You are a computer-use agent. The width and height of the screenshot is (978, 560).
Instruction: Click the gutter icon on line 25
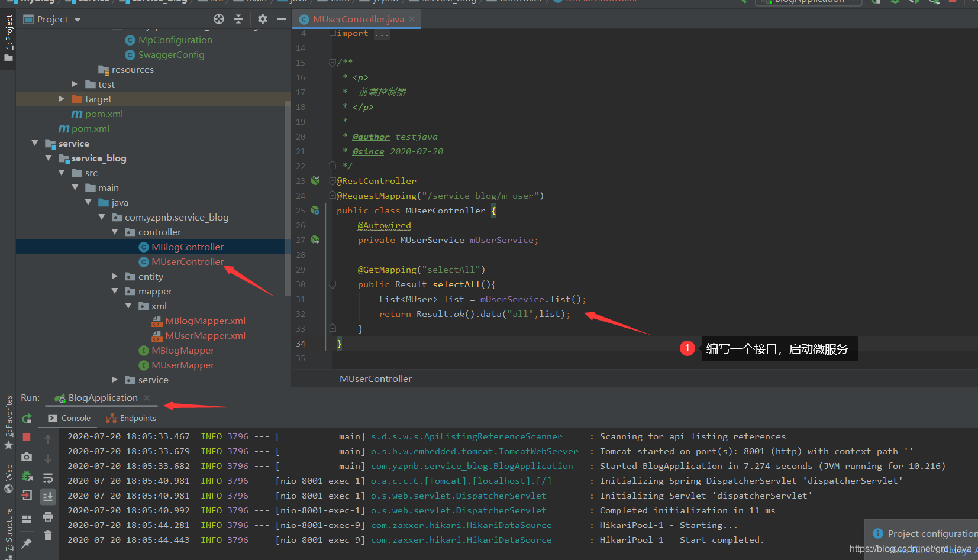[315, 210]
